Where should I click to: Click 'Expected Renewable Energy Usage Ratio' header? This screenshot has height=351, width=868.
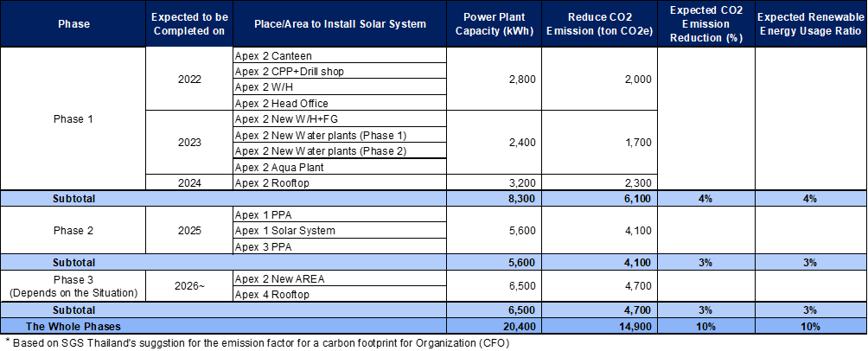point(811,24)
